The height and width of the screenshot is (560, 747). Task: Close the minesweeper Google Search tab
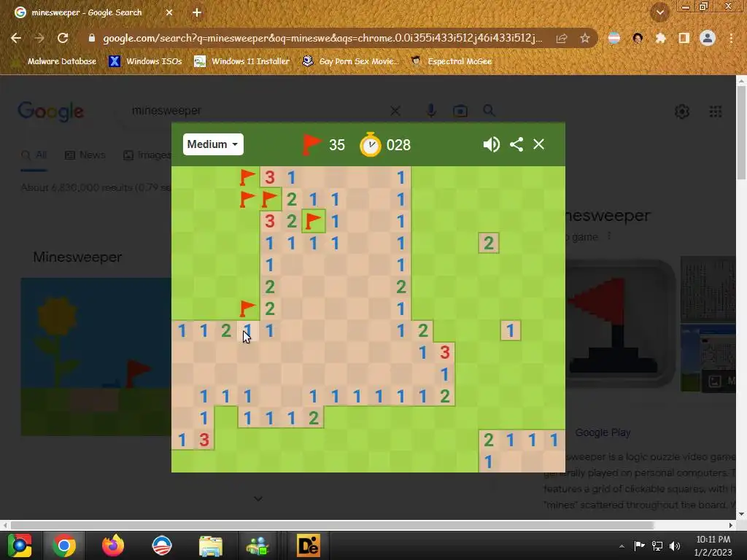click(169, 13)
